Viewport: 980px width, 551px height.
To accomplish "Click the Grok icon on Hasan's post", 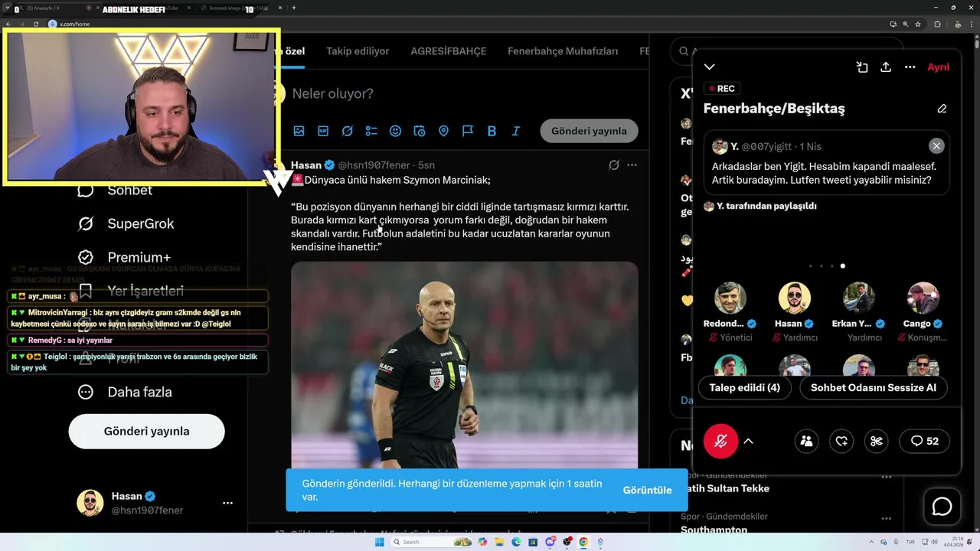I will pos(613,165).
